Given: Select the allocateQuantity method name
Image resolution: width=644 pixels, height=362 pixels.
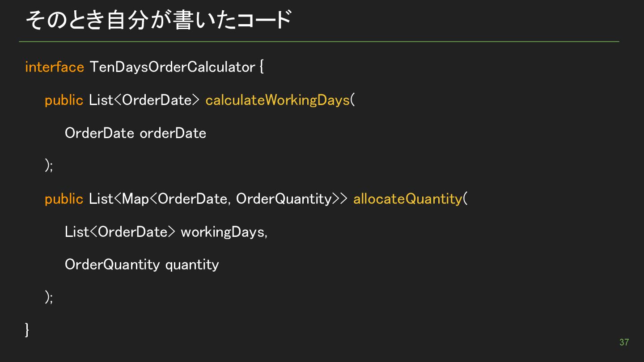Looking at the screenshot, I should click(407, 199).
